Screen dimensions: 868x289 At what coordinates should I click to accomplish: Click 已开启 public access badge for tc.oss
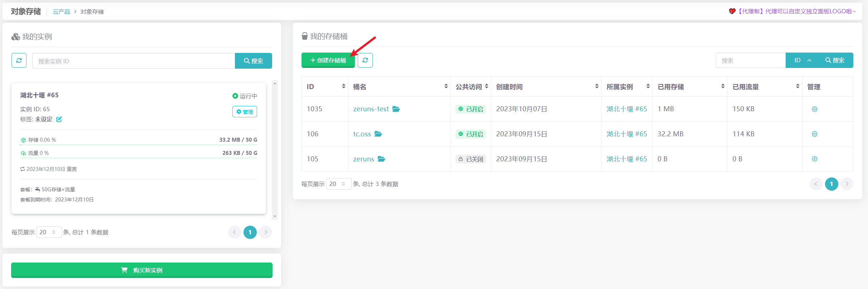click(x=471, y=134)
